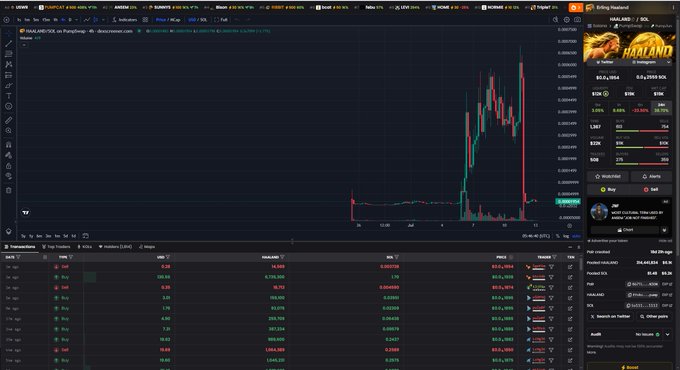Image resolution: width=680 pixels, height=370 pixels.
Task: Select the 24H price change tab
Action: point(661,108)
